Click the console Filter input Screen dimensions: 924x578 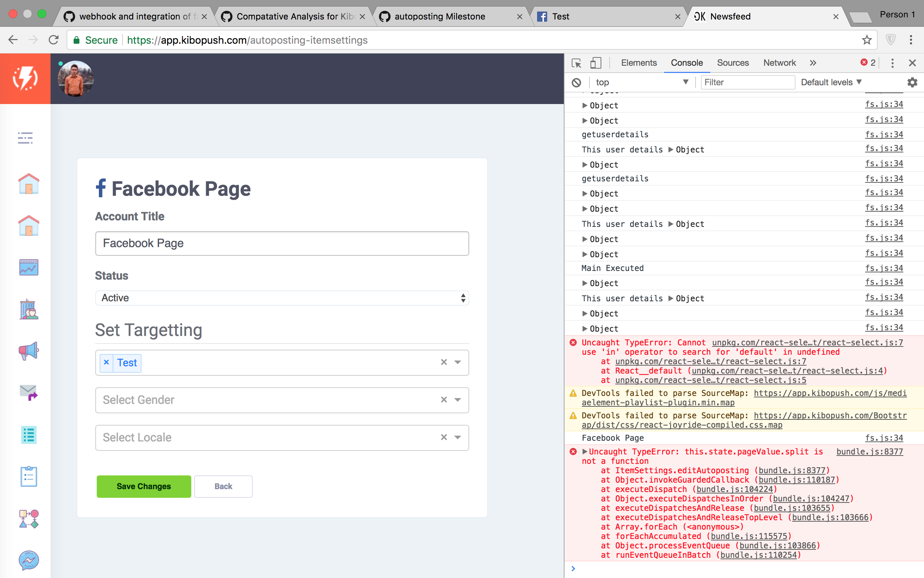pos(748,82)
